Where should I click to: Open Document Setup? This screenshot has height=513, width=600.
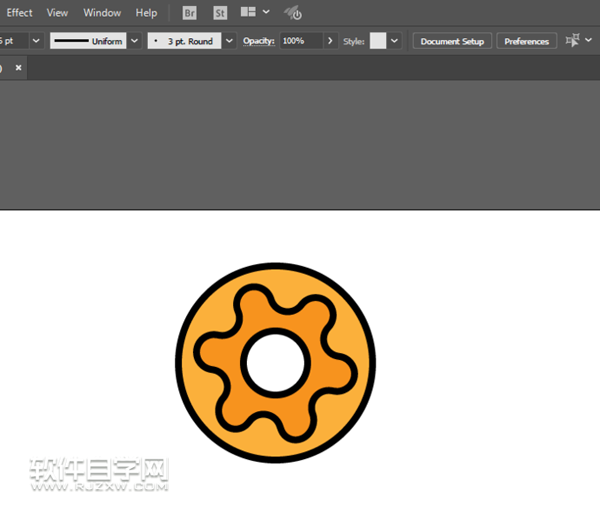(452, 41)
